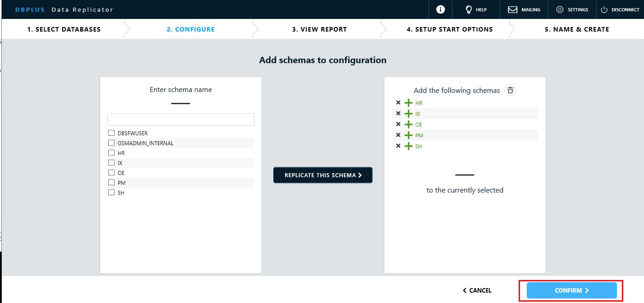Tick the OE checkbox in schema list
The width and height of the screenshot is (644, 303).
[111, 173]
